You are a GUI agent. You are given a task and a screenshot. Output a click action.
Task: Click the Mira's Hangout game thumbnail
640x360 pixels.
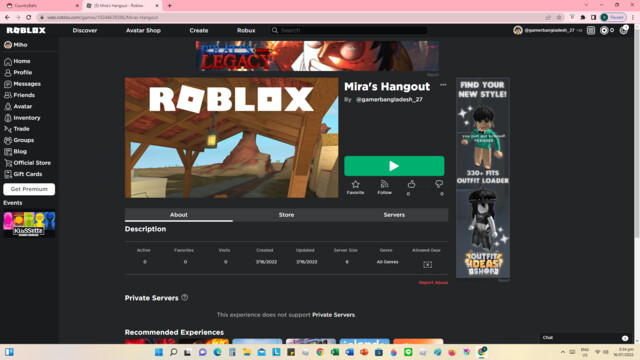231,138
